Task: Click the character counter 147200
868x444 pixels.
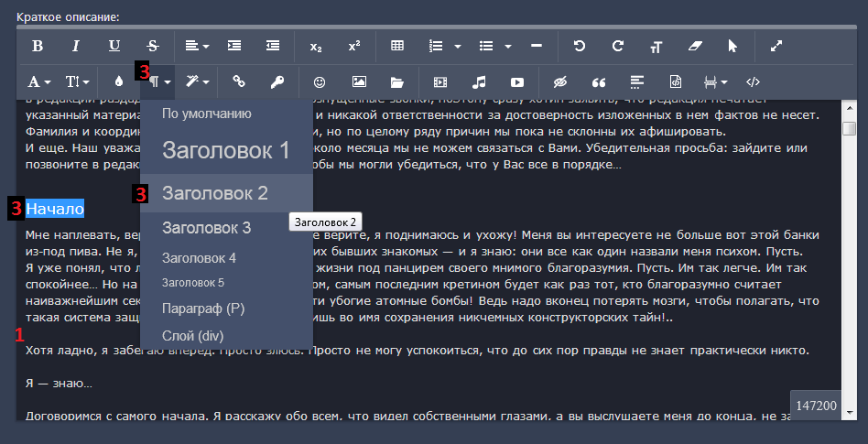Action: coord(816,406)
